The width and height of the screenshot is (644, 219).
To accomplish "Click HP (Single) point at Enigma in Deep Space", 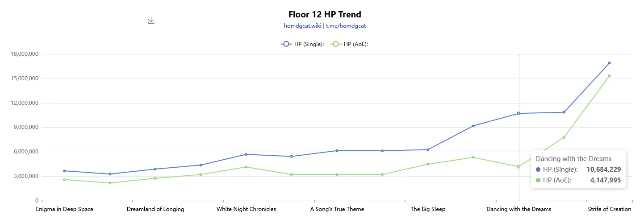I will pos(64,171).
